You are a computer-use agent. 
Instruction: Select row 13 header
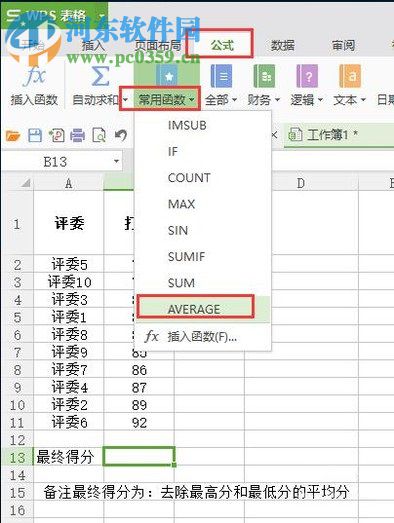click(x=17, y=457)
